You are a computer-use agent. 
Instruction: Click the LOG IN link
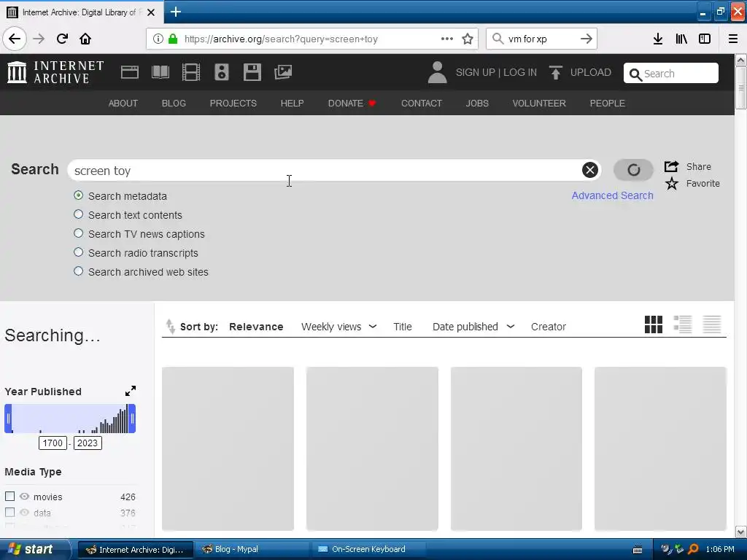520,72
